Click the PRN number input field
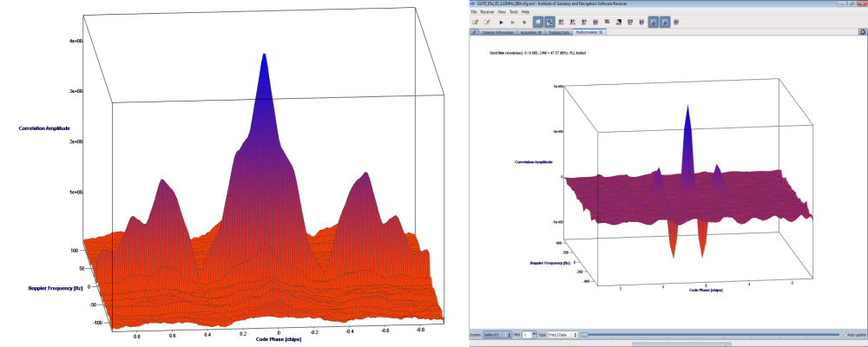The image size is (868, 347). click(527, 335)
